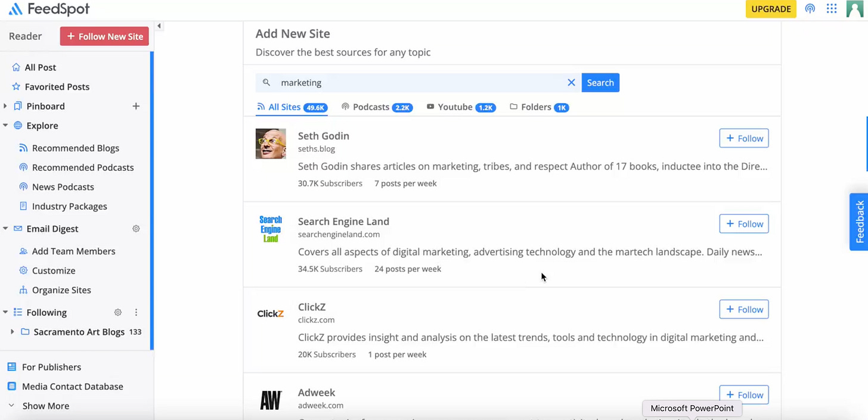Collapse the Explore section
The image size is (868, 420).
(x=5, y=126)
